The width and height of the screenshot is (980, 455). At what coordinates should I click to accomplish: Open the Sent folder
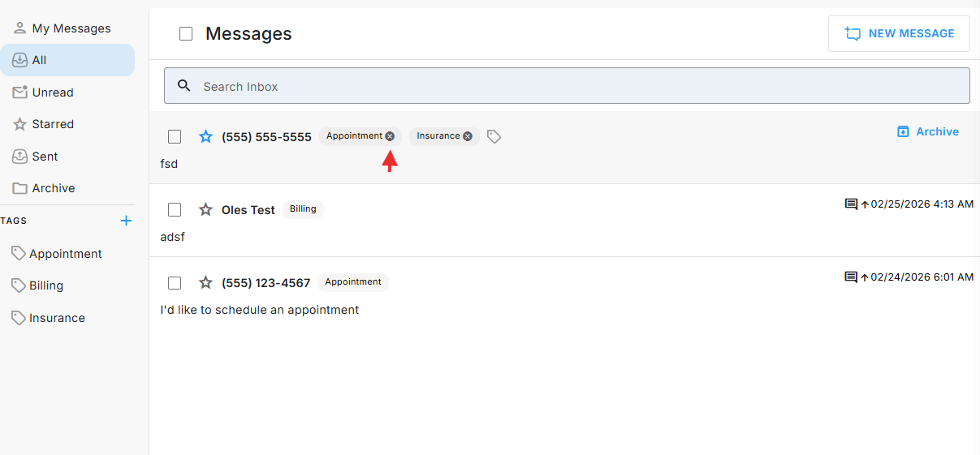45,157
